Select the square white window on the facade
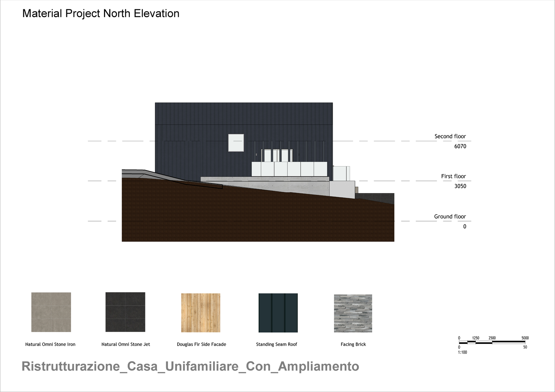 point(236,143)
